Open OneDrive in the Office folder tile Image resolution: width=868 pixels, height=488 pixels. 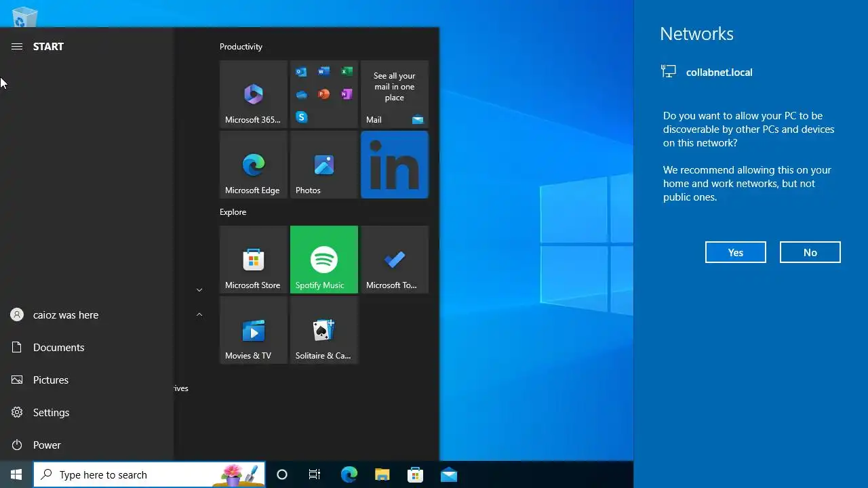[301, 94]
